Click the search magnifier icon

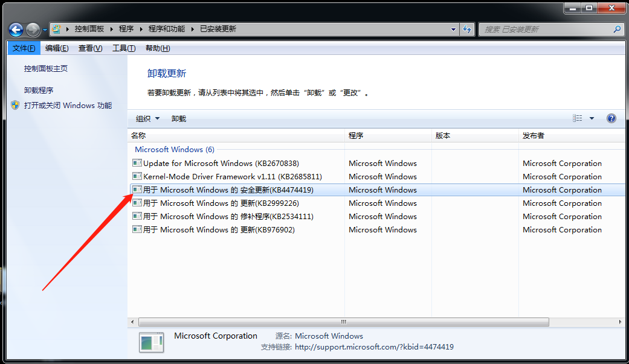pos(617,29)
